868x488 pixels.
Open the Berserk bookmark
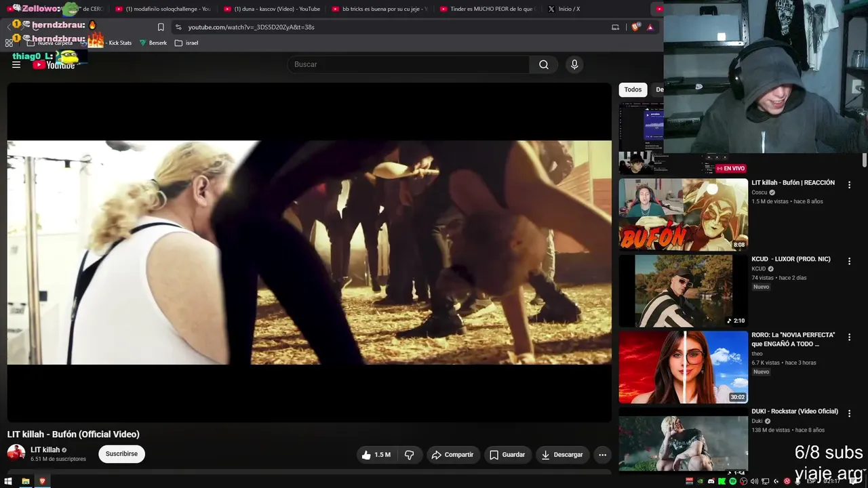[153, 43]
